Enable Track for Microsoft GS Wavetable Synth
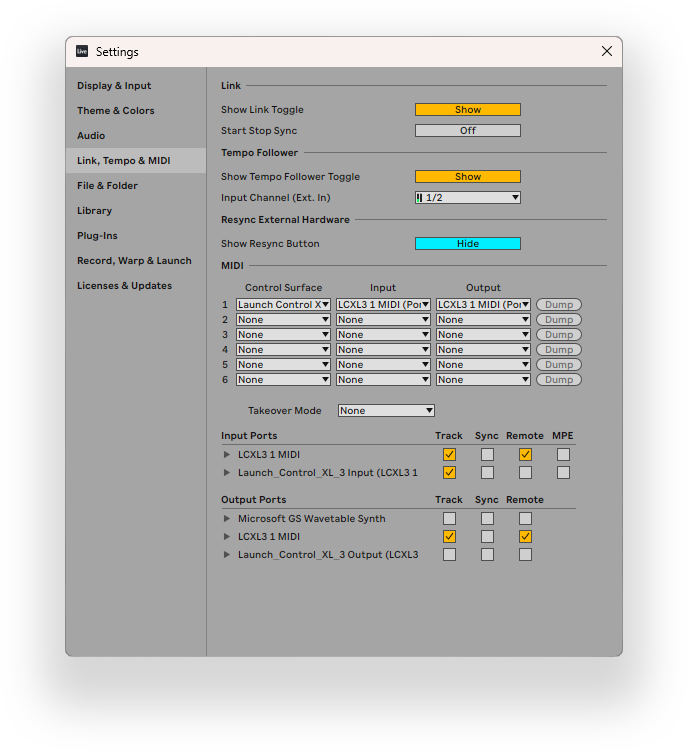 (449, 519)
